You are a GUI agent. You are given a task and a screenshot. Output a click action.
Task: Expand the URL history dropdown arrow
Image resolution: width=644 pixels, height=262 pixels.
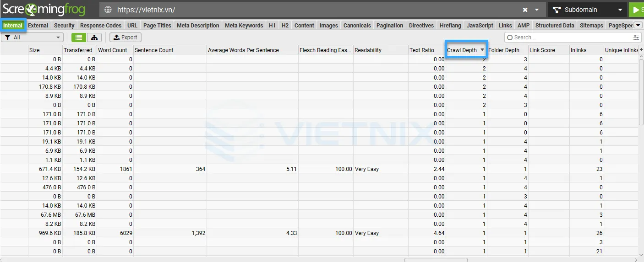[537, 10]
